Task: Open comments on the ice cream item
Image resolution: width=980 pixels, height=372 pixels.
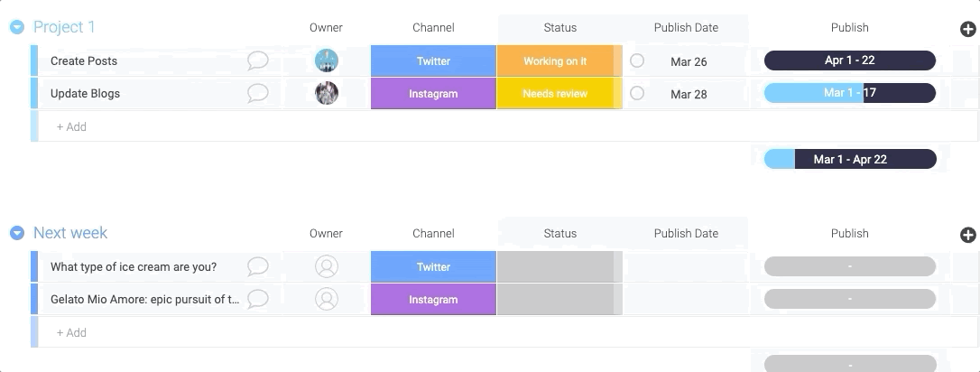Action: [258, 266]
